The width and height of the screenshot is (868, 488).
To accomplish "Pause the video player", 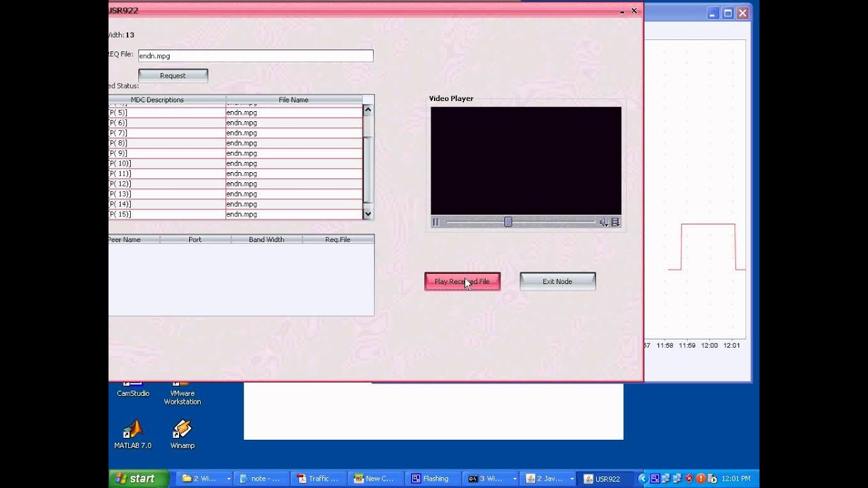I will coord(436,222).
